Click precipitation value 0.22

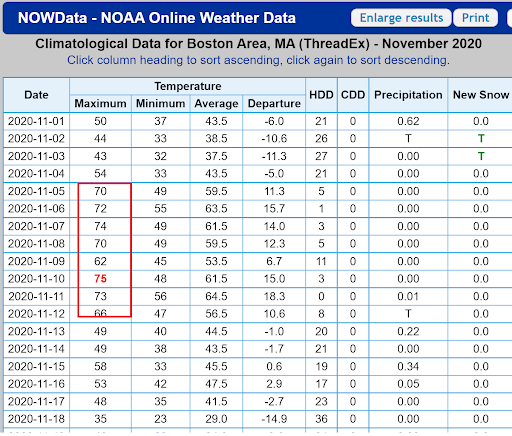[408, 331]
